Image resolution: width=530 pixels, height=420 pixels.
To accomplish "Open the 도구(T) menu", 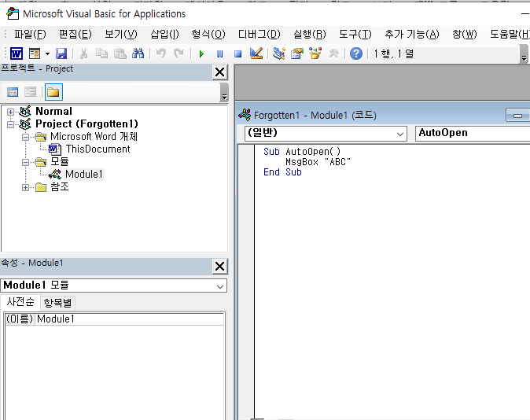I will (355, 34).
